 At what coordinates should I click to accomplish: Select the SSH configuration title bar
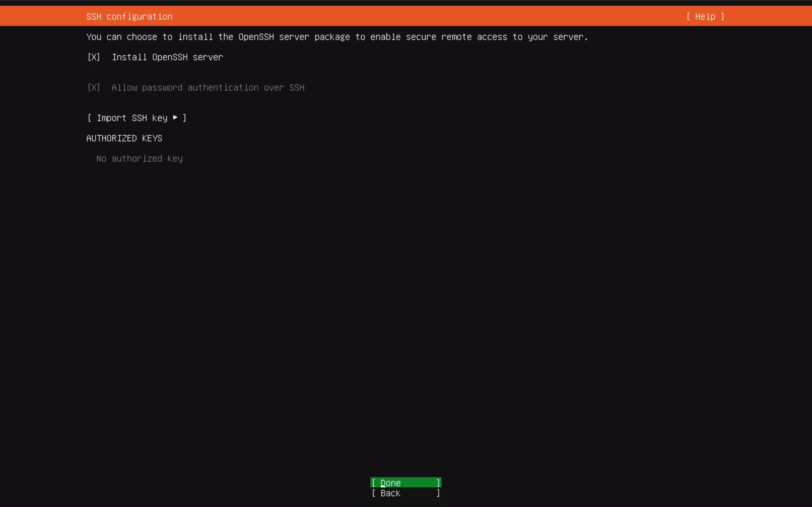click(129, 16)
